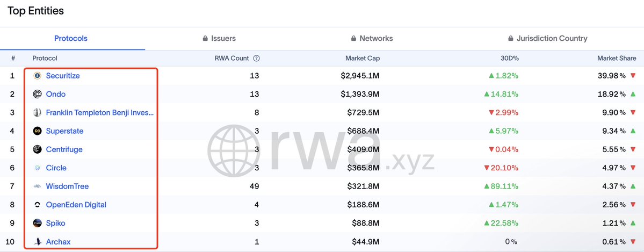
Task: Open the Securitize protocol link
Action: click(x=63, y=76)
